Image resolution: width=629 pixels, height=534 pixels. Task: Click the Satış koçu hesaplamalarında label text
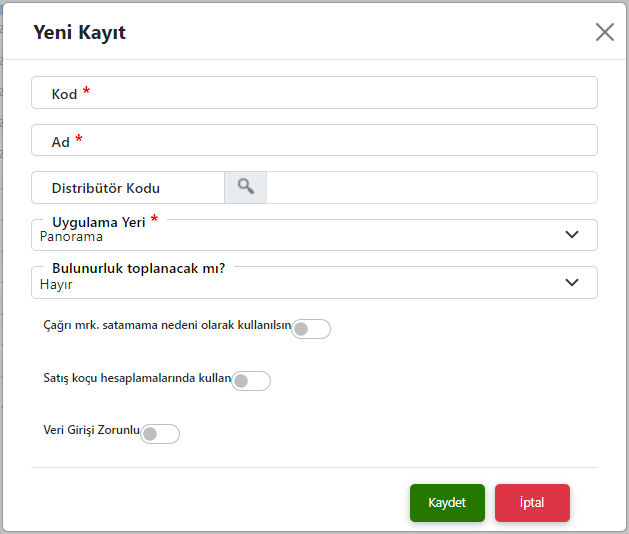click(x=137, y=377)
